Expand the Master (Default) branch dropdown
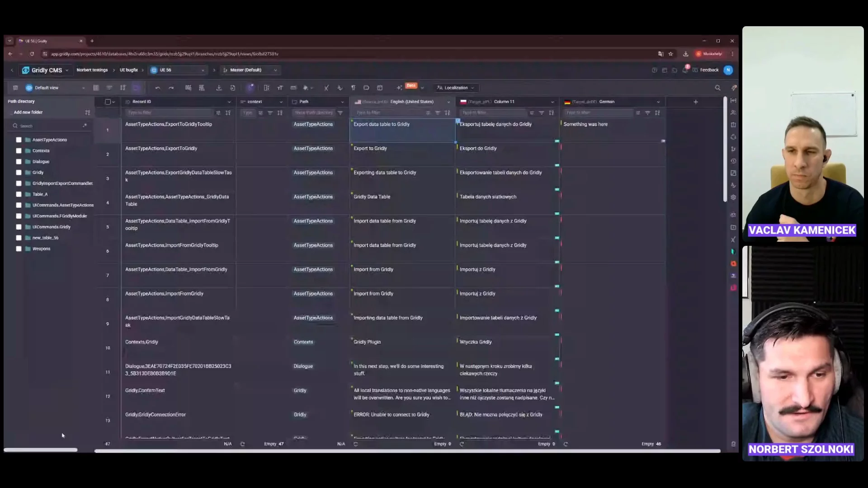This screenshot has height=488, width=868. point(250,70)
